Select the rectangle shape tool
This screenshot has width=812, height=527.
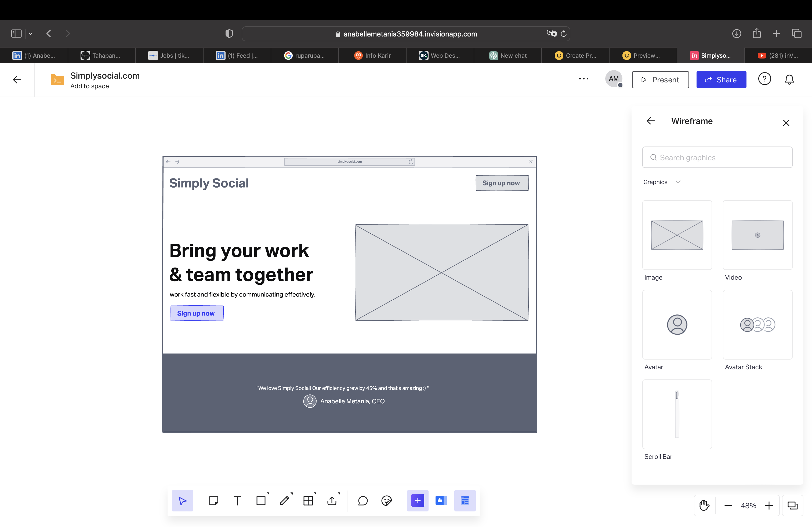[x=261, y=500]
